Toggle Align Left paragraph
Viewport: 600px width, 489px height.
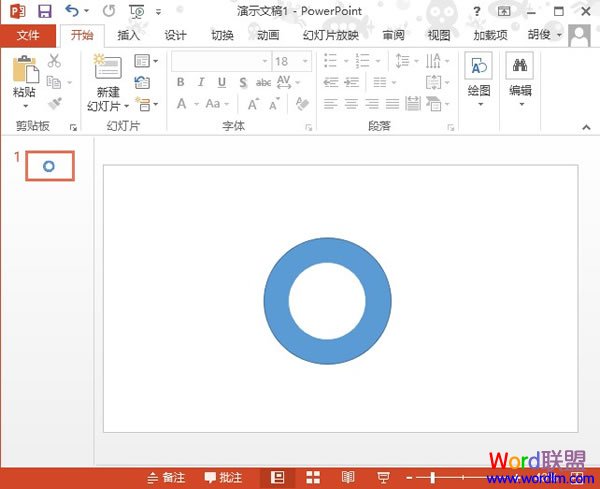pyautogui.click(x=331, y=104)
